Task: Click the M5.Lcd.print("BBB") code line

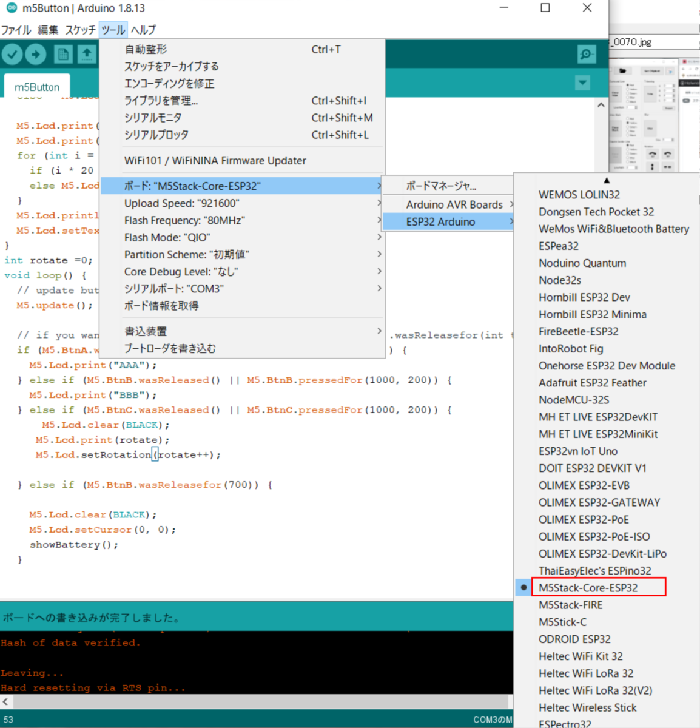Action: click(x=93, y=395)
